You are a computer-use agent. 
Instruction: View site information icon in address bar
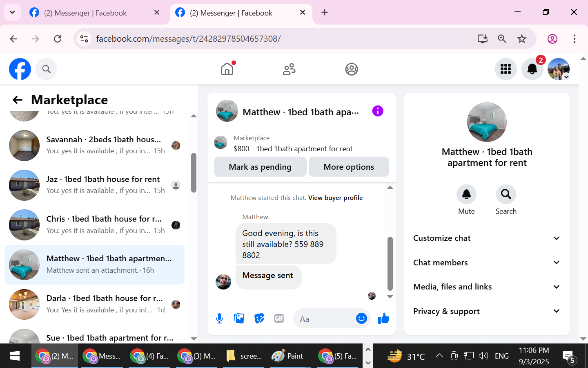(84, 39)
